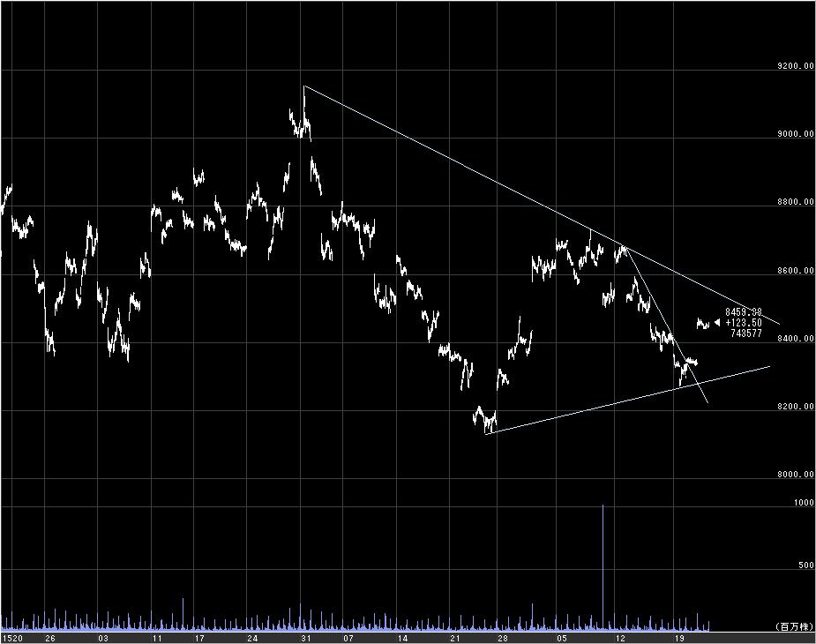Screen dimensions: 816x644
Task: Click the 31 date label on time axis
Action: [x=305, y=639]
